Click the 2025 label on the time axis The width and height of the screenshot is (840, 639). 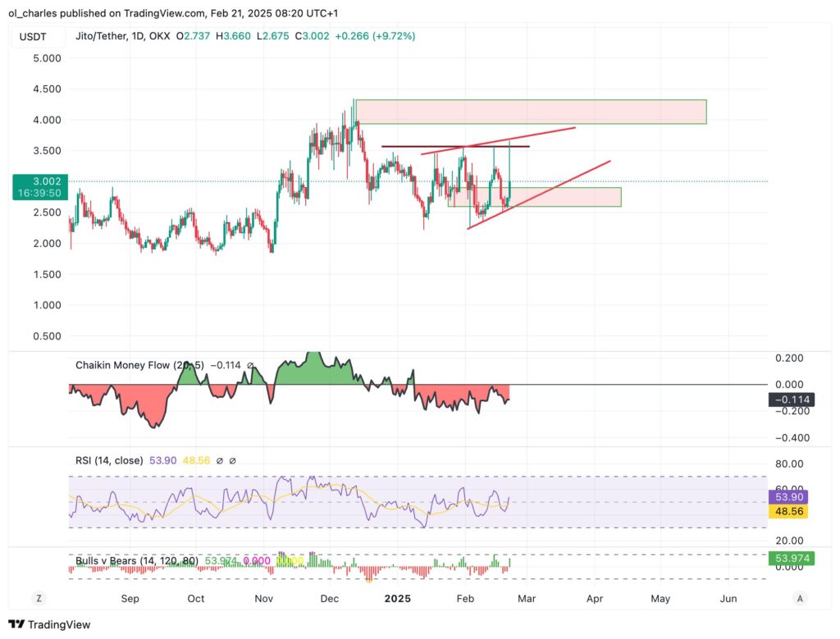398,599
